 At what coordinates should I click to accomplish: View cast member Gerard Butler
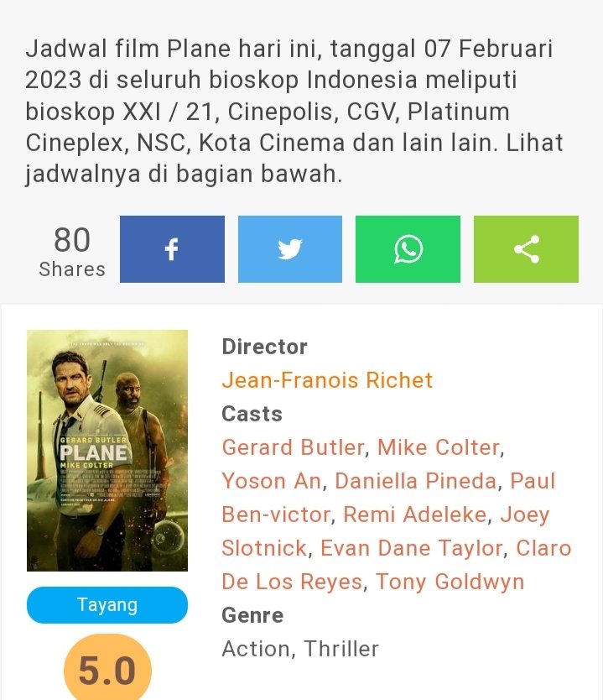[293, 447]
